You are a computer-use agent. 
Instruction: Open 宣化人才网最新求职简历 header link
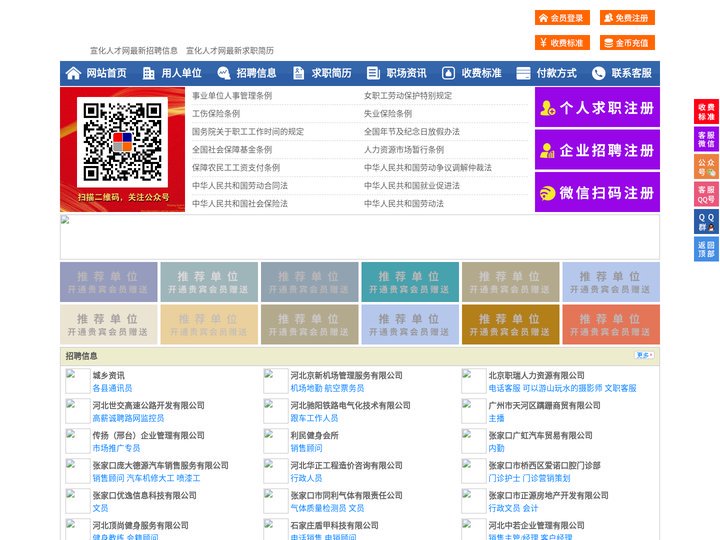(x=230, y=51)
